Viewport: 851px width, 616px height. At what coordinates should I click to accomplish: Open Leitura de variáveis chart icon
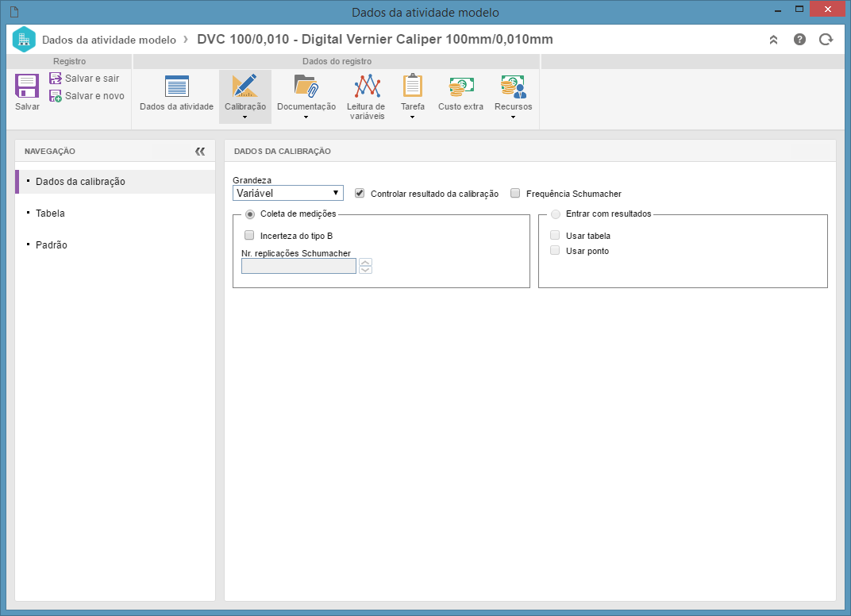[x=367, y=86]
